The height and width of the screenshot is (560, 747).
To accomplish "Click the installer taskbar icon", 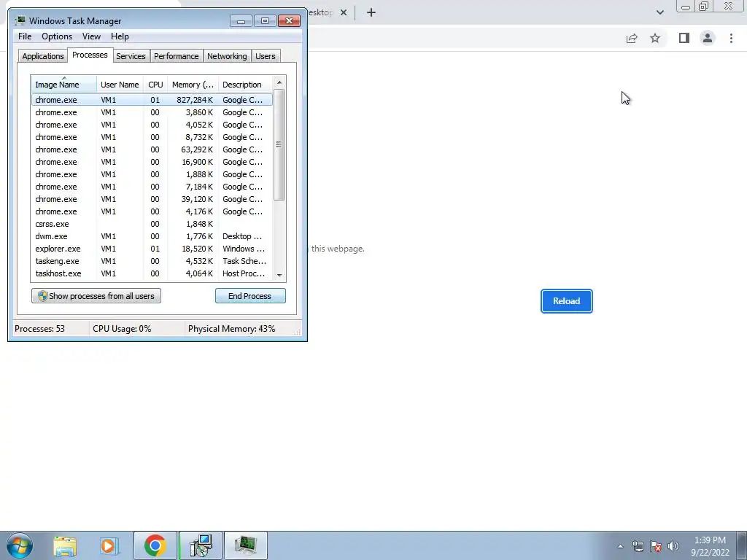I will [x=200, y=545].
